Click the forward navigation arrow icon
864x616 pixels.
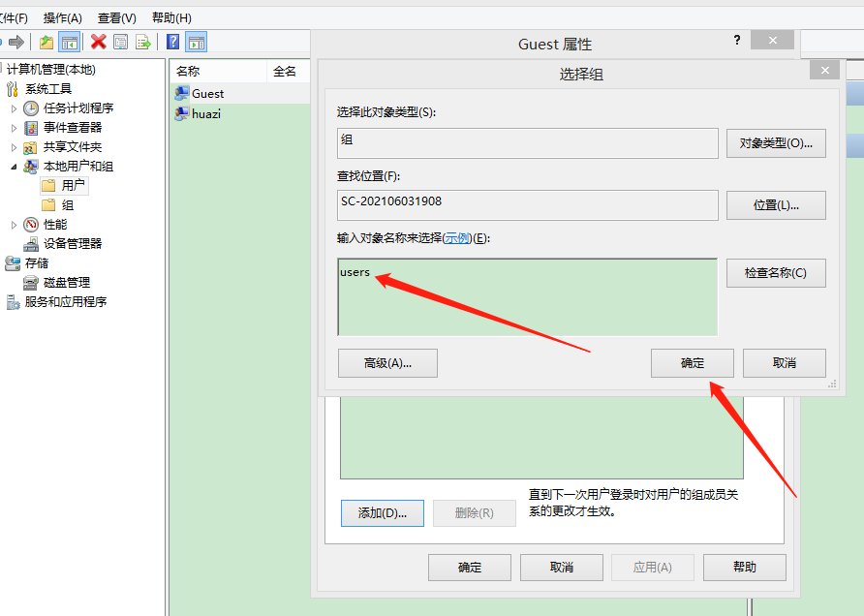click(x=15, y=42)
